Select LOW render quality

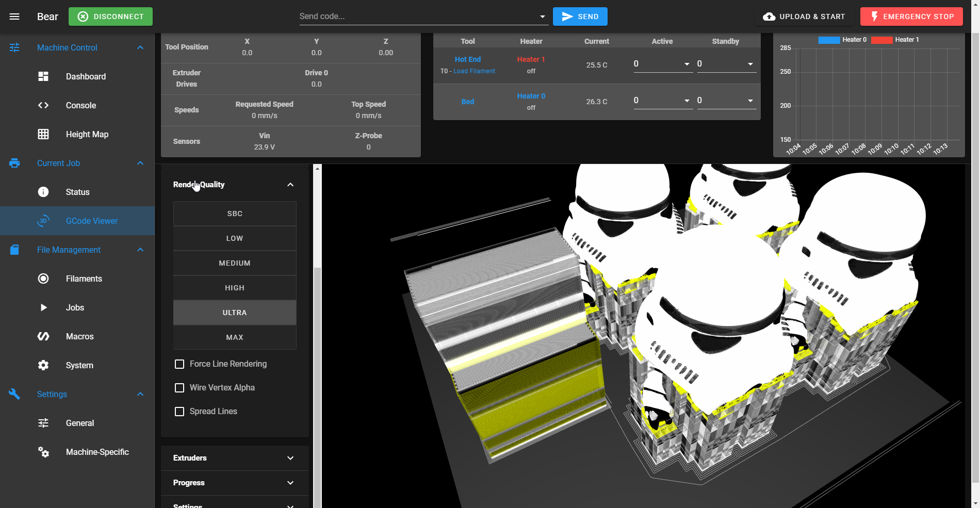coord(235,238)
